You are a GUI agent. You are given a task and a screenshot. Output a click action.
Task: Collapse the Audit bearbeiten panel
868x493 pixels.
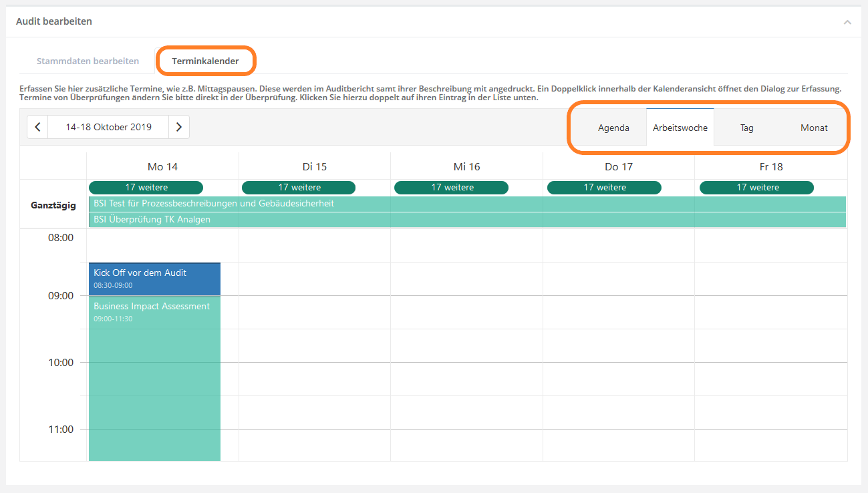tap(847, 22)
